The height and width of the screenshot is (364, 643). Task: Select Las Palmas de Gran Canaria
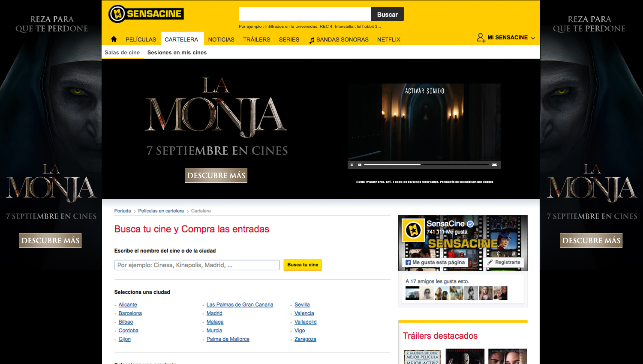240,304
